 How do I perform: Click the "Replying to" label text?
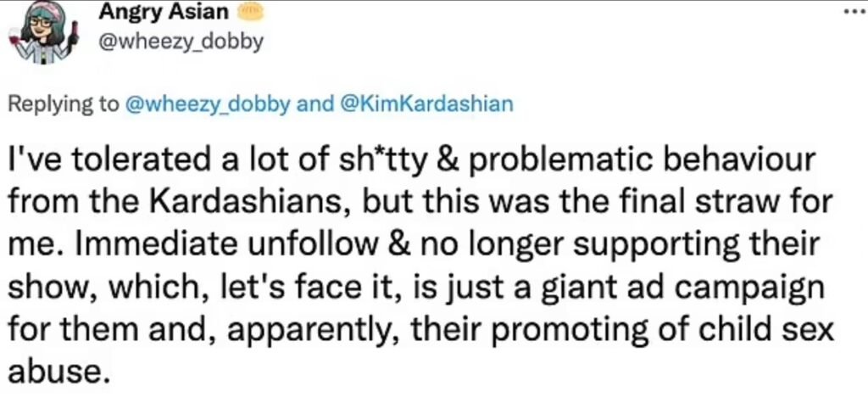[63, 104]
